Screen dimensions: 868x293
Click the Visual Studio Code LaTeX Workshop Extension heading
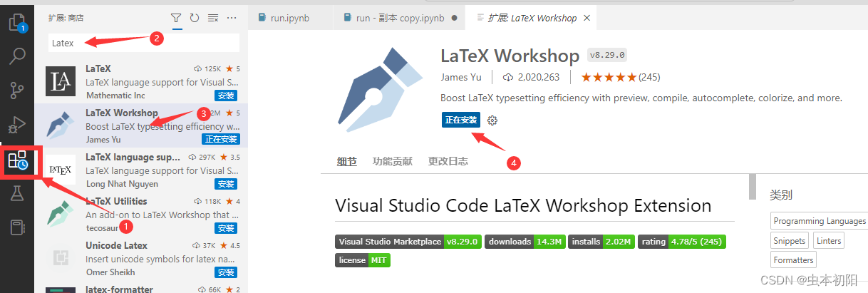(x=523, y=206)
